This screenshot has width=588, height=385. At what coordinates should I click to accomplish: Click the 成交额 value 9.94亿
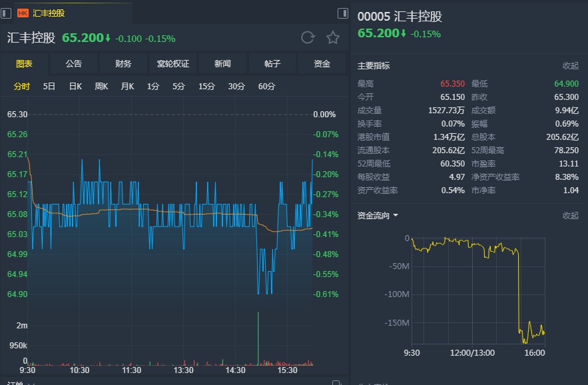point(567,111)
